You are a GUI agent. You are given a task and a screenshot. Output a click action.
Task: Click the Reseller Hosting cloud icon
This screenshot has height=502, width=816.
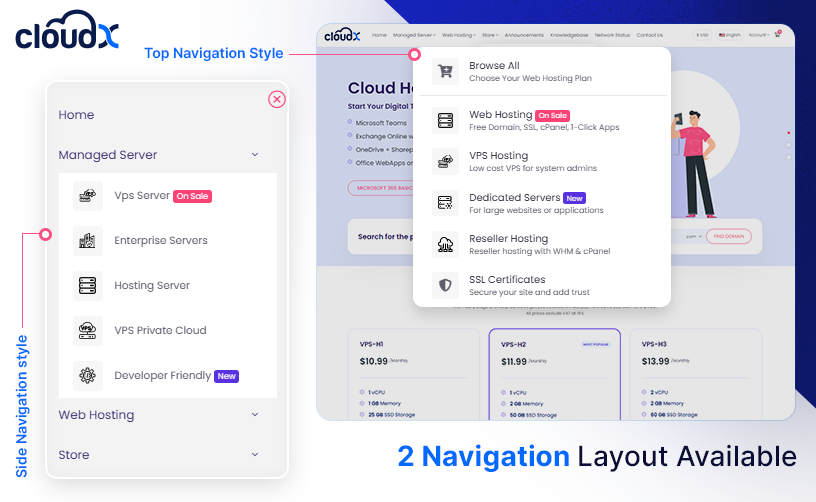click(x=445, y=244)
